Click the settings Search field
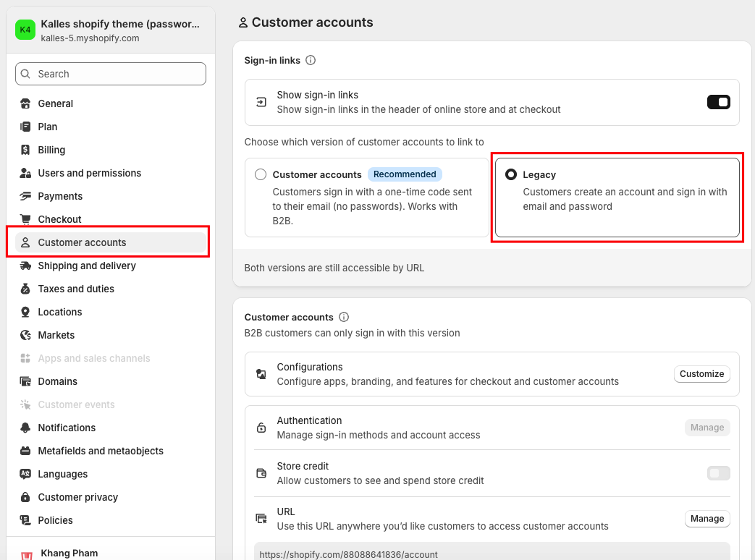 pyautogui.click(x=111, y=74)
